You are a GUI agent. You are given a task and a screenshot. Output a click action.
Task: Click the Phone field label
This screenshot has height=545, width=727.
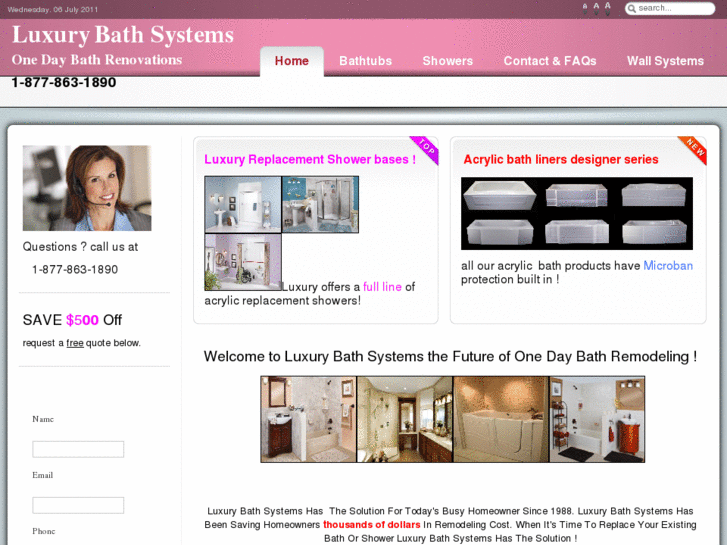pyautogui.click(x=44, y=531)
